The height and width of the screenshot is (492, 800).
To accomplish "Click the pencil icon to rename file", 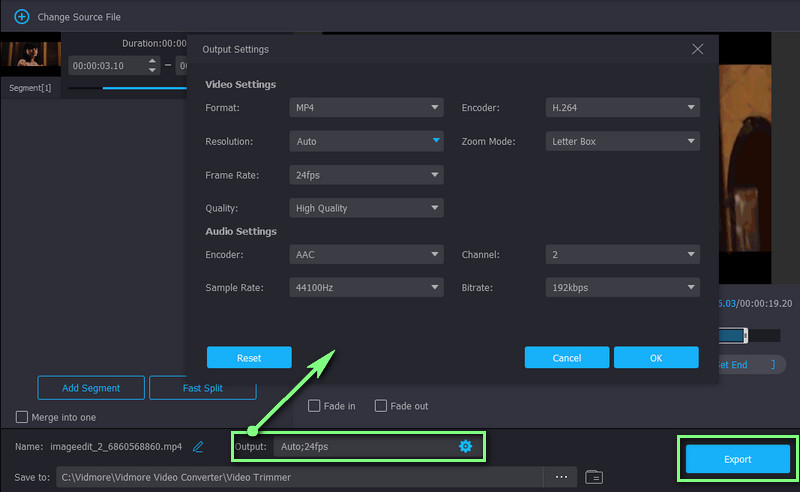I will tap(198, 446).
